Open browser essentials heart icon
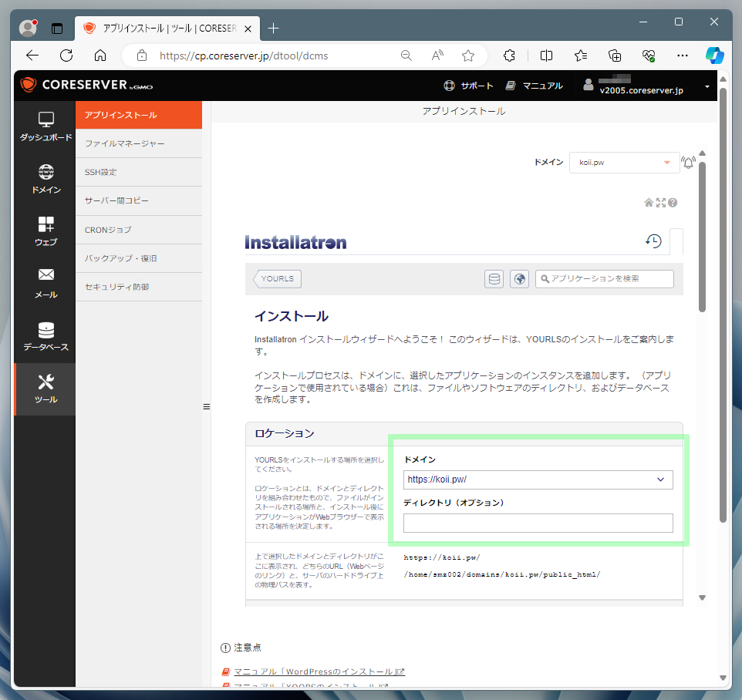Viewport: 742px width, 700px height. (649, 56)
